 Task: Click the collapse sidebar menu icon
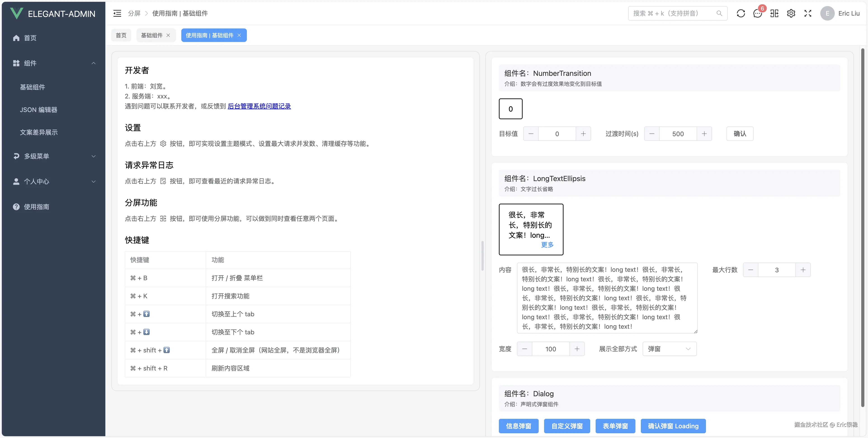pyautogui.click(x=117, y=14)
